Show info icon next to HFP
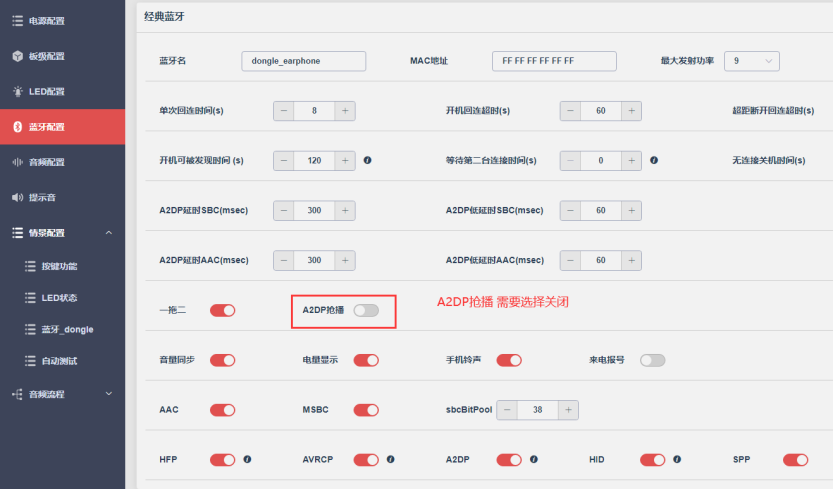Viewport: 833px width, 489px height. pos(248,459)
